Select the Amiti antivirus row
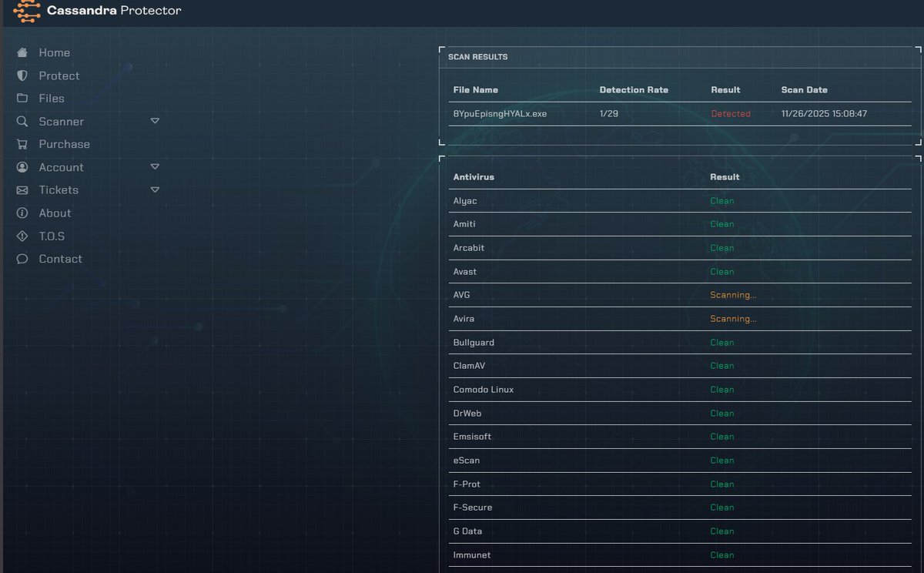Image resolution: width=924 pixels, height=573 pixels. [680, 224]
